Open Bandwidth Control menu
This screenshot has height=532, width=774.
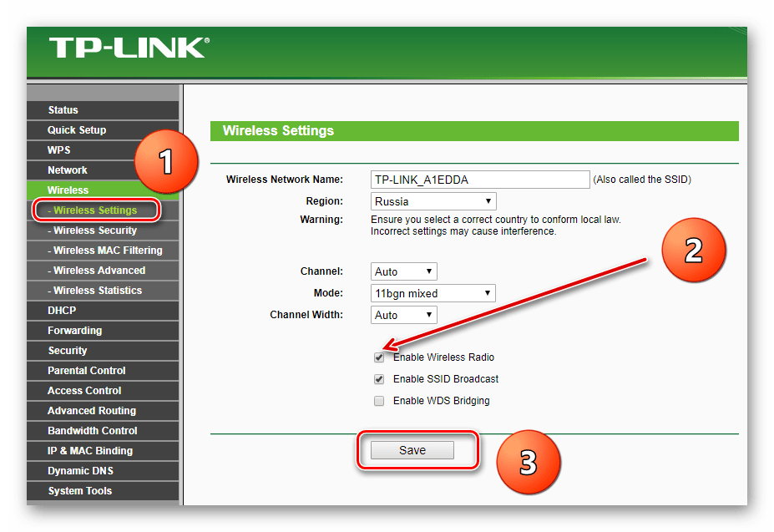coord(103,431)
